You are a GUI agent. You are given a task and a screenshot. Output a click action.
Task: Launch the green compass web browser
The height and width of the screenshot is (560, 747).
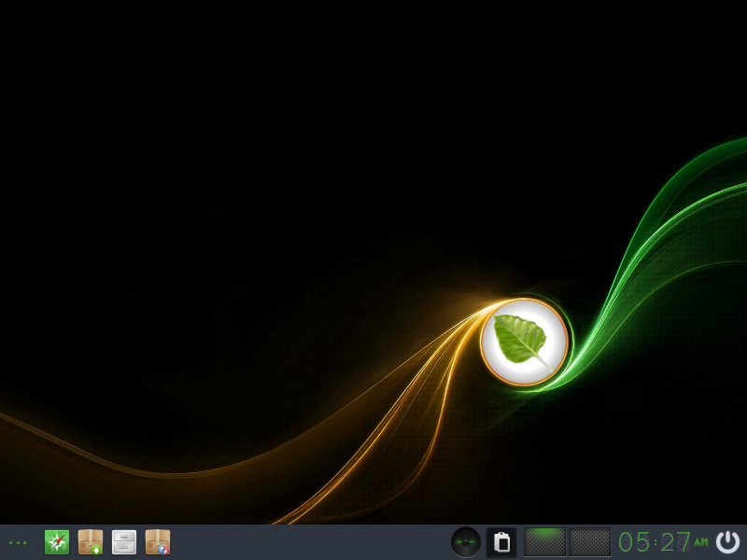click(x=57, y=542)
